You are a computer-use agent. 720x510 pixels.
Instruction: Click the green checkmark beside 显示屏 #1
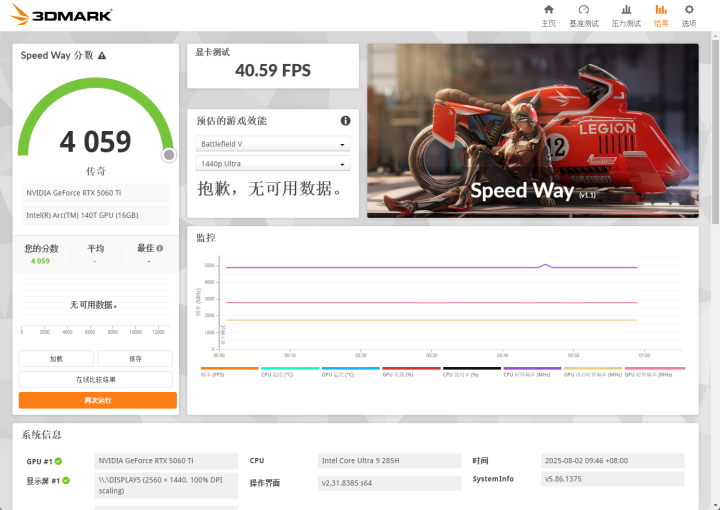pyautogui.click(x=66, y=481)
